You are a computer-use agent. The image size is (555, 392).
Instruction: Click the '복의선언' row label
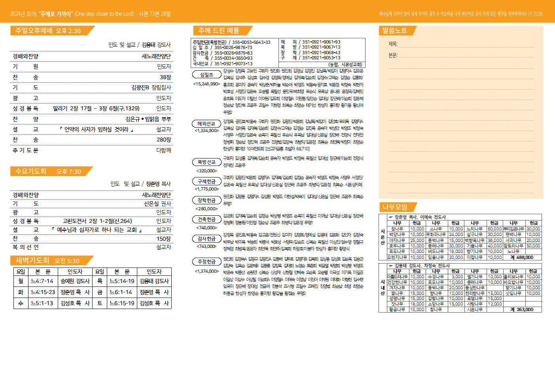pyautogui.click(x=26, y=247)
